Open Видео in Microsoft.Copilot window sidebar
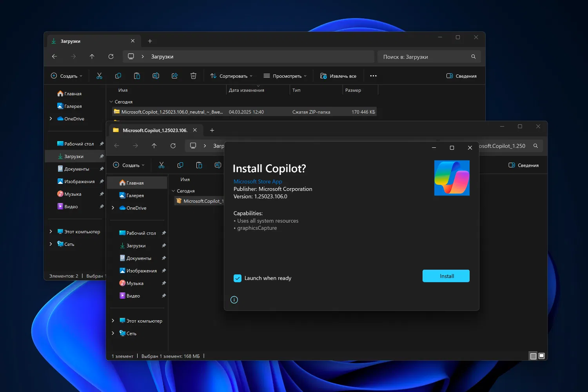588x392 pixels. 130,296
